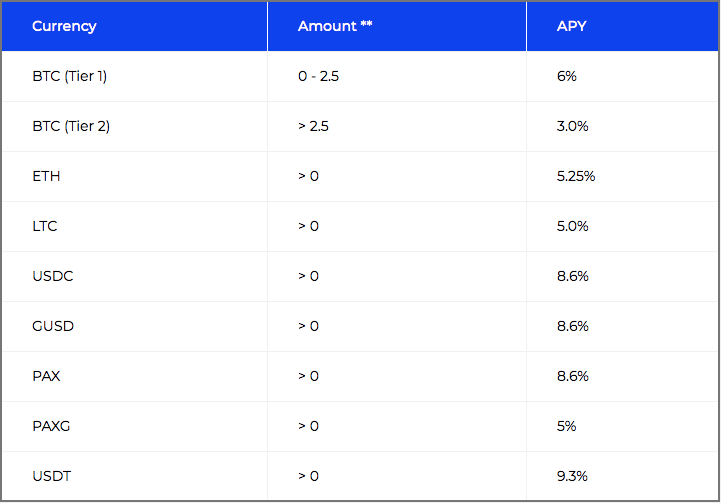Click the 5.25% APY for ETH
This screenshot has width=721, height=503.
coord(576,176)
